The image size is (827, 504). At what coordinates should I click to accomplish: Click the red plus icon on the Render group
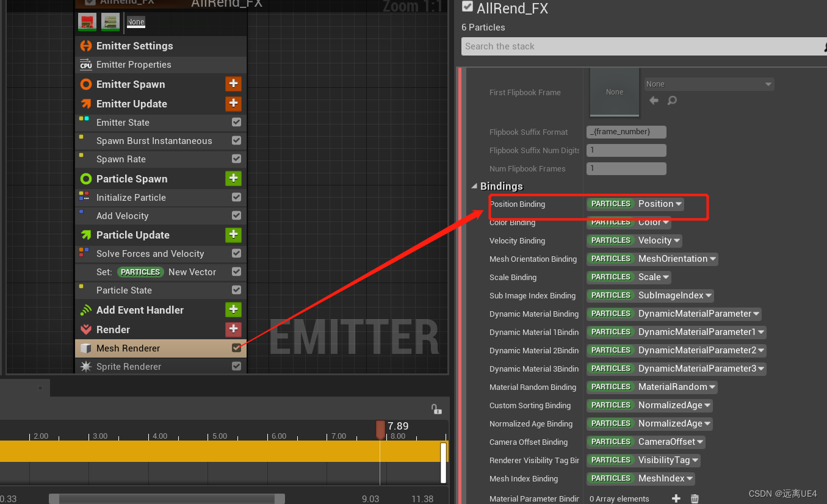coord(233,329)
